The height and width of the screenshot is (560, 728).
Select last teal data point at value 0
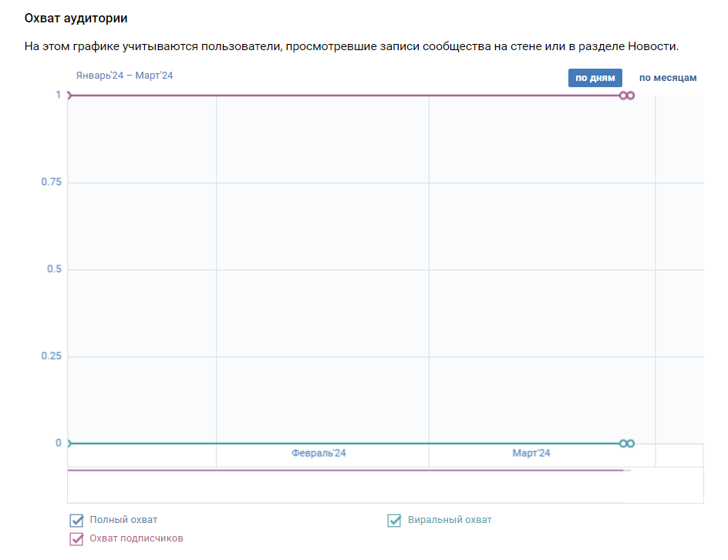tap(631, 444)
